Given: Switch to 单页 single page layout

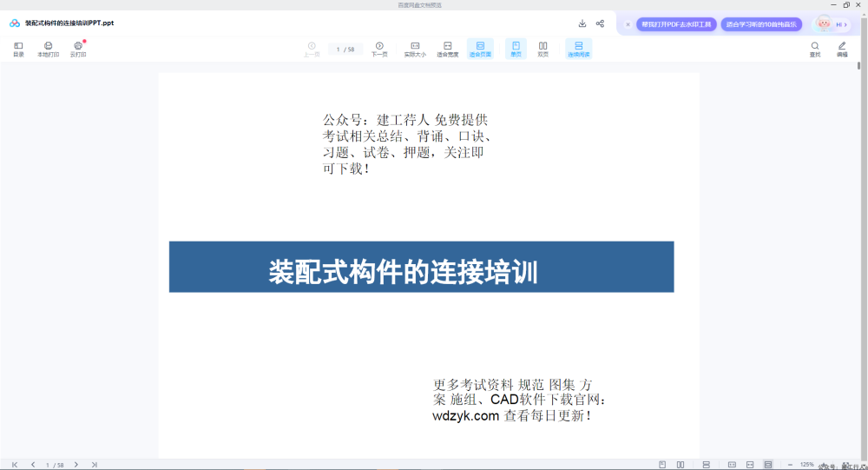Looking at the screenshot, I should coord(516,50).
